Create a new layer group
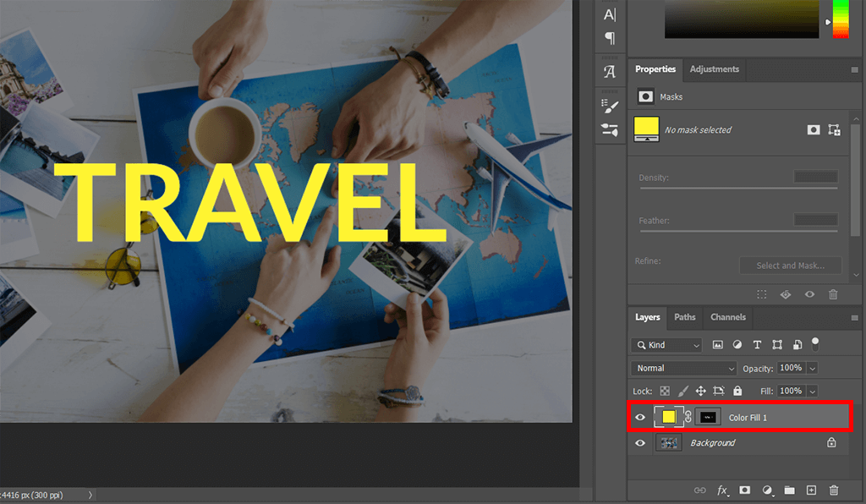 789,490
